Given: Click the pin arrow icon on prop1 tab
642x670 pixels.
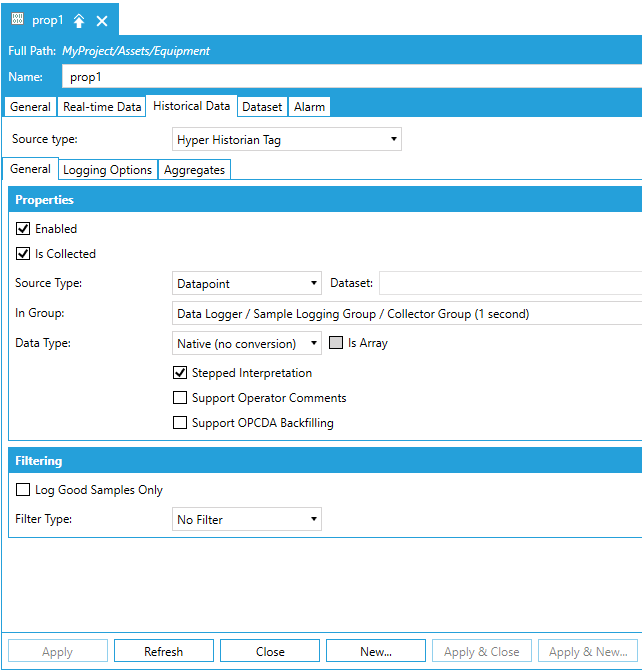Looking at the screenshot, I should point(79,21).
